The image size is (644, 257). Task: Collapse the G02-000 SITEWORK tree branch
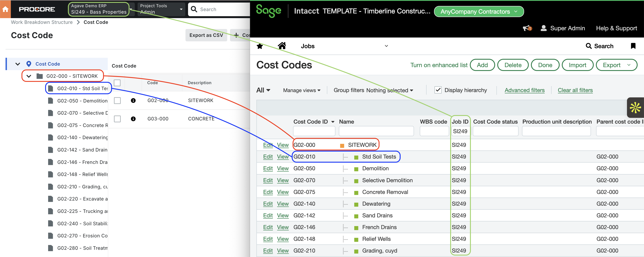pyautogui.click(x=29, y=76)
